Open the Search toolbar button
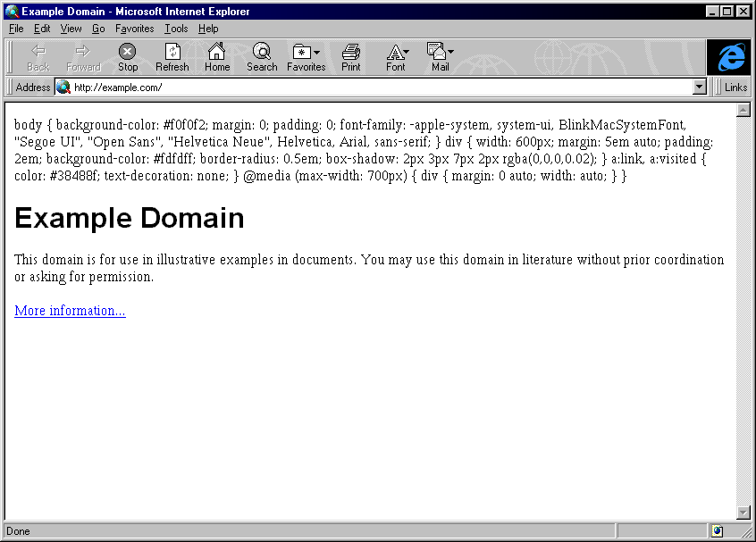This screenshot has height=542, width=756. pyautogui.click(x=262, y=57)
